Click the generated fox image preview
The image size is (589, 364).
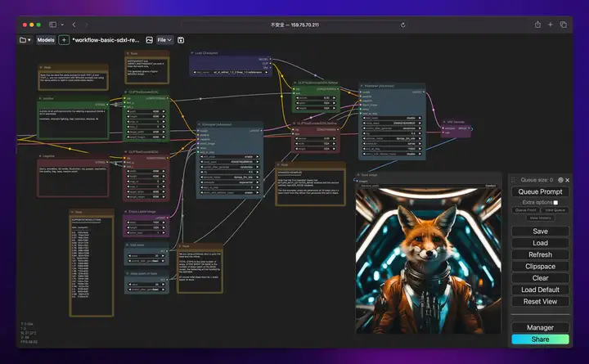tap(428, 261)
